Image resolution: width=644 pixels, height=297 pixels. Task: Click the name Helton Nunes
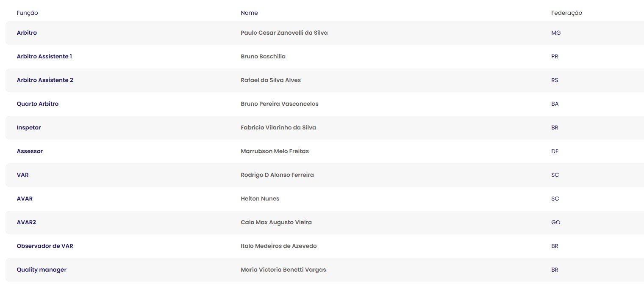[260, 199]
